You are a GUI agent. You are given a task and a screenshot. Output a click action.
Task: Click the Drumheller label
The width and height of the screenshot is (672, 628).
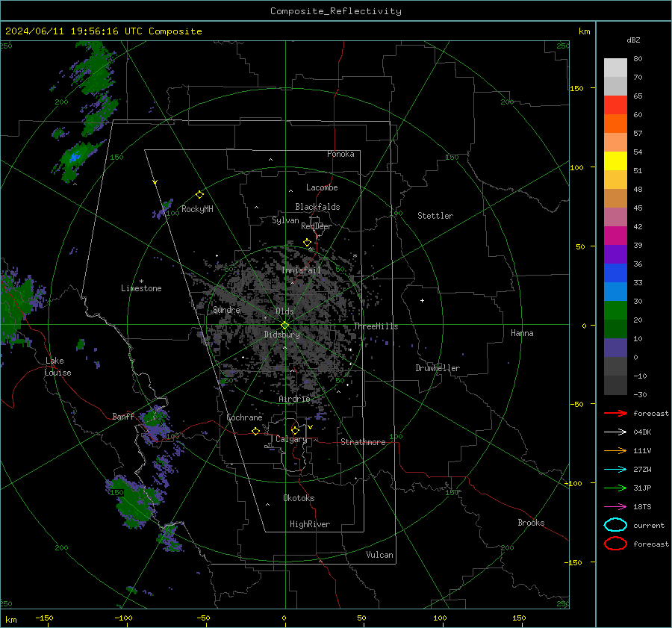(438, 368)
